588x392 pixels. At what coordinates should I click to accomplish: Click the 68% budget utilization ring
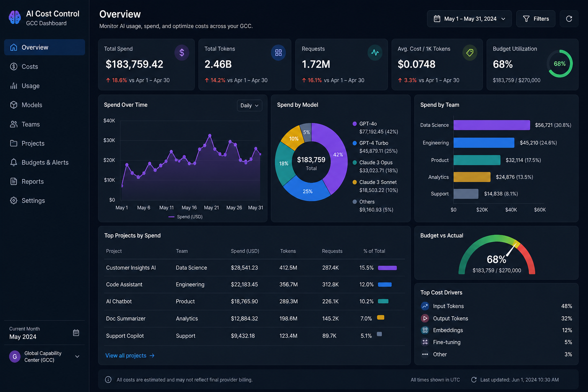pyautogui.click(x=560, y=64)
